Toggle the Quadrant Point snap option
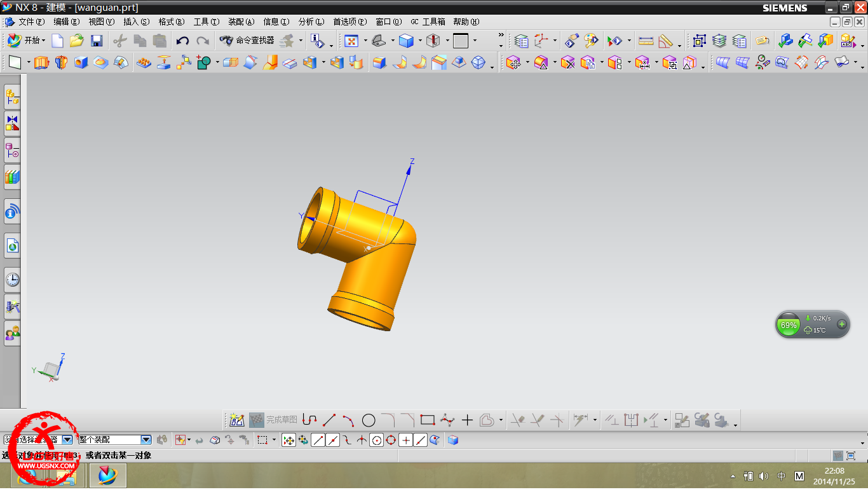The width and height of the screenshot is (868, 492). point(391,440)
